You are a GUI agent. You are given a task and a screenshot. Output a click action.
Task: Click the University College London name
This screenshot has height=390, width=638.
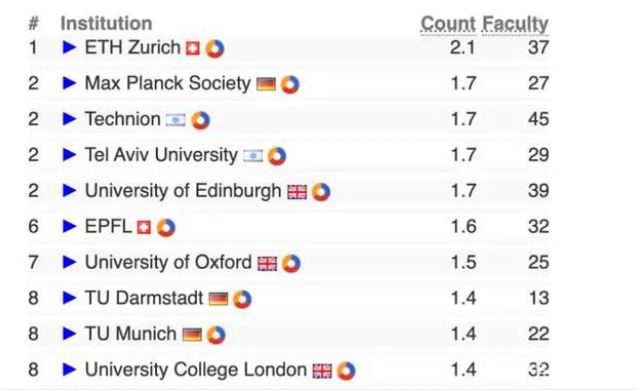click(196, 370)
